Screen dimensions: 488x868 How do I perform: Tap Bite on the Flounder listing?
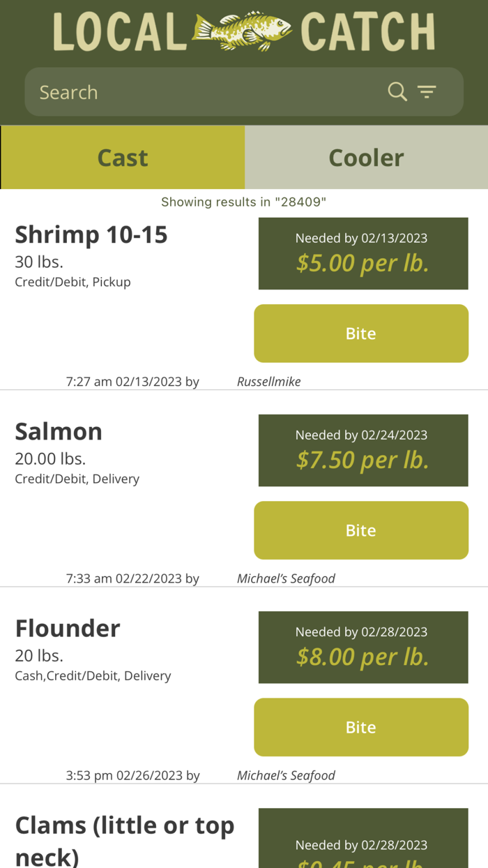coord(361,726)
